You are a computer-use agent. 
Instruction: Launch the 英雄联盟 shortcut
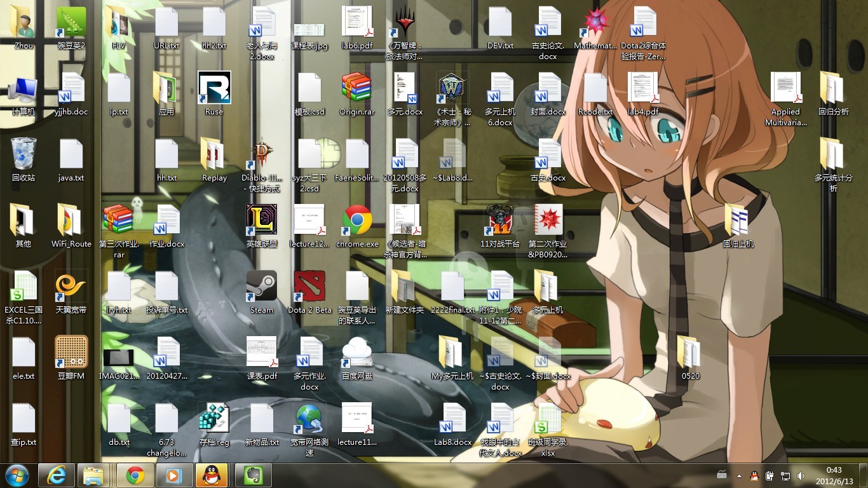tap(262, 220)
